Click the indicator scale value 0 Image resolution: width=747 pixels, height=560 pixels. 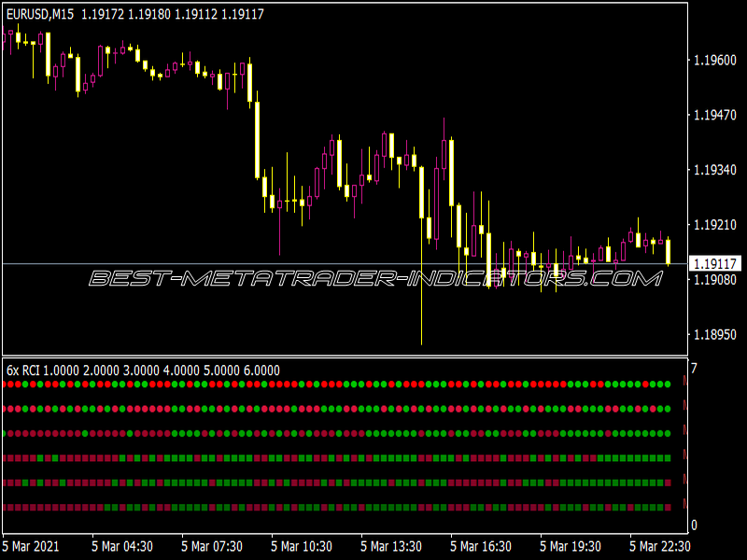coord(694,525)
